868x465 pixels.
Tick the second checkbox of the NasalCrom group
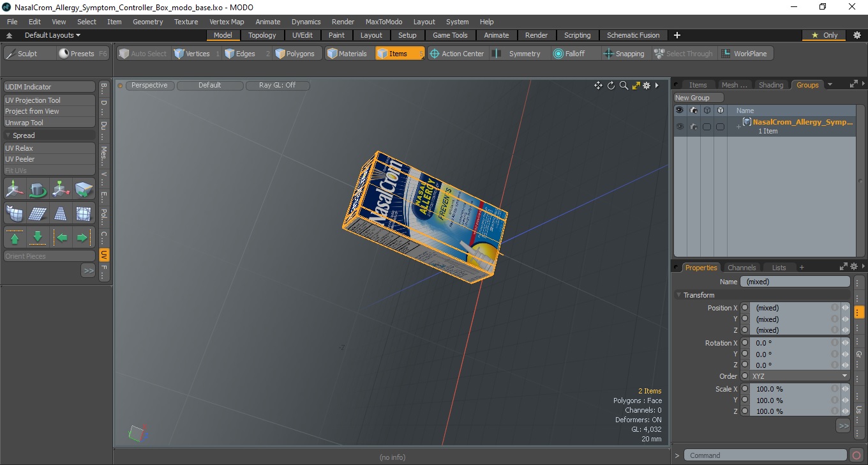point(720,127)
